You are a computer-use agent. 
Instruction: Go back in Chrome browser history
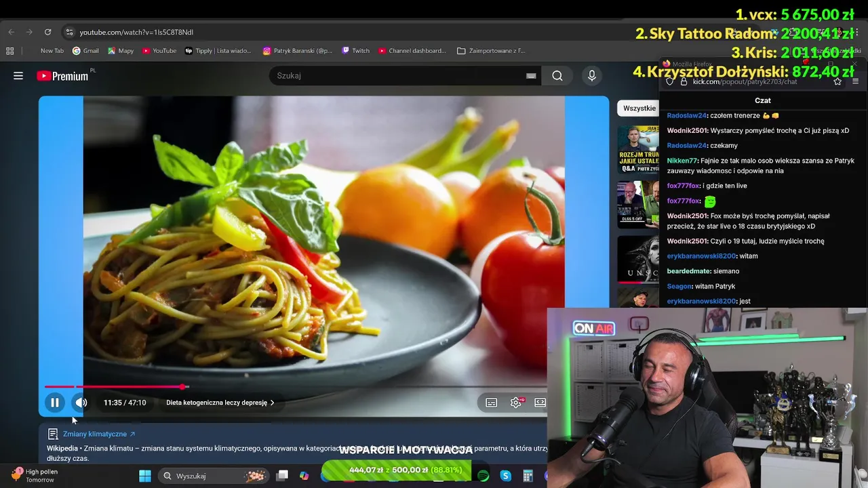tap(11, 32)
